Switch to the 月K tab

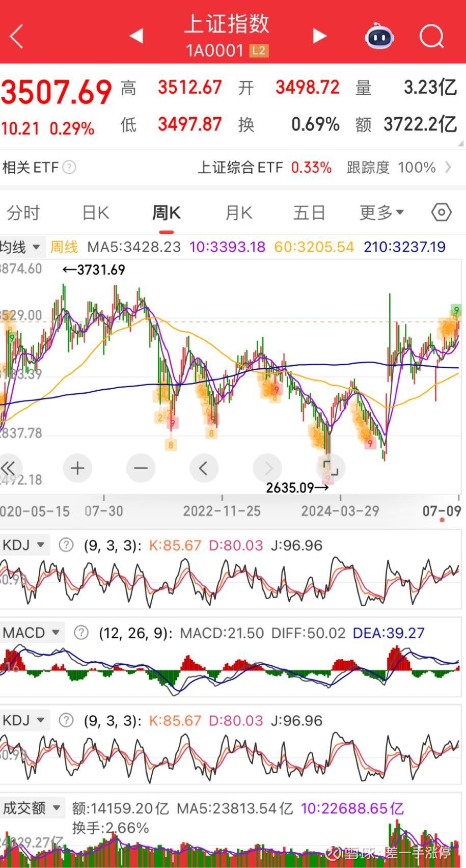[238, 212]
